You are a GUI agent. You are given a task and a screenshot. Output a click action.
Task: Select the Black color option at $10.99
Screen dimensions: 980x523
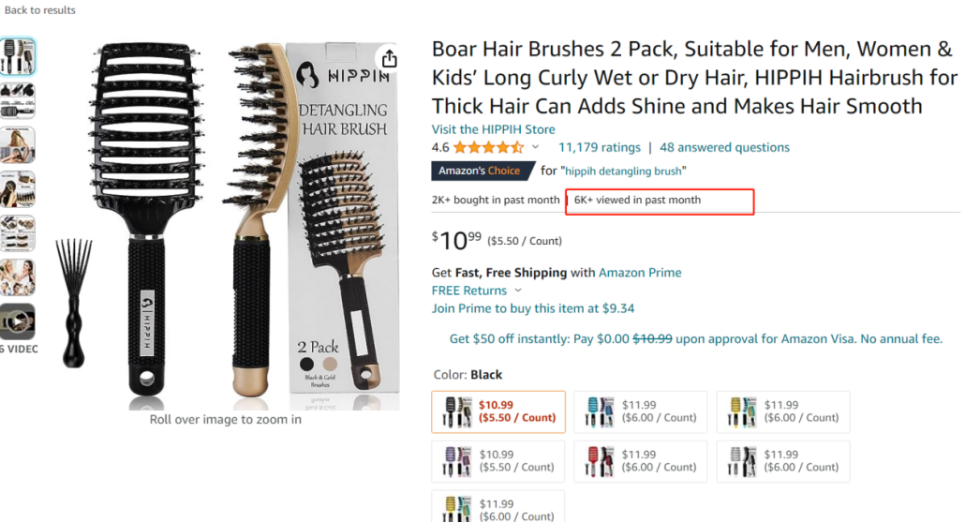[498, 411]
